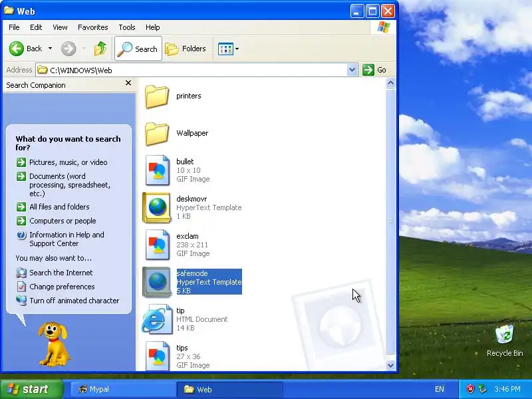Click the Search the Internet magnifier icon
The height and width of the screenshot is (399, 532).
21,273
